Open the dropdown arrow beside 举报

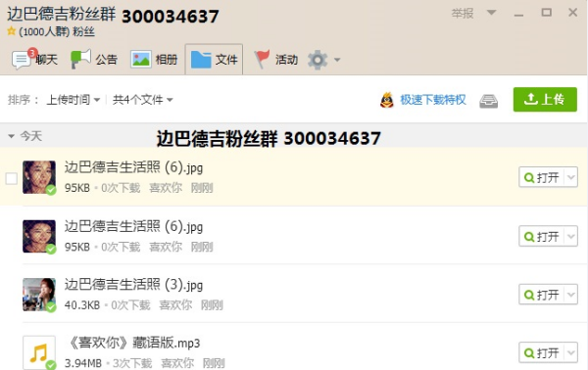(491, 13)
